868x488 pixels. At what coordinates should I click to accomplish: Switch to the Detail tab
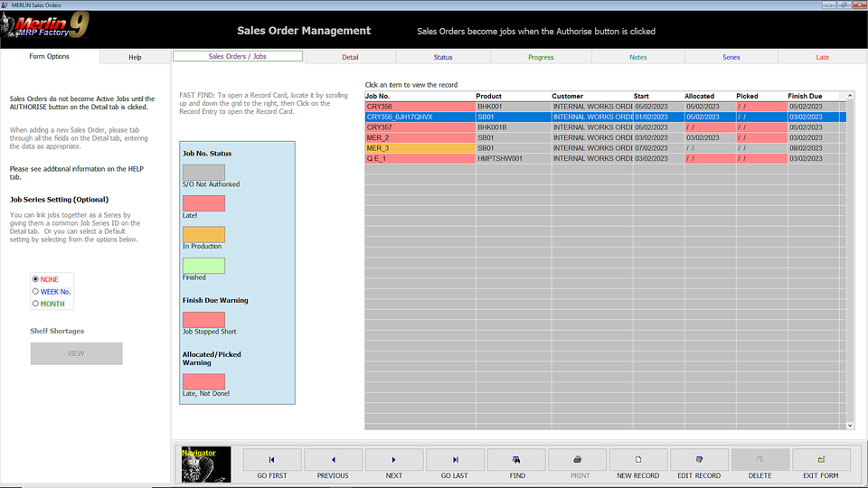click(x=350, y=57)
